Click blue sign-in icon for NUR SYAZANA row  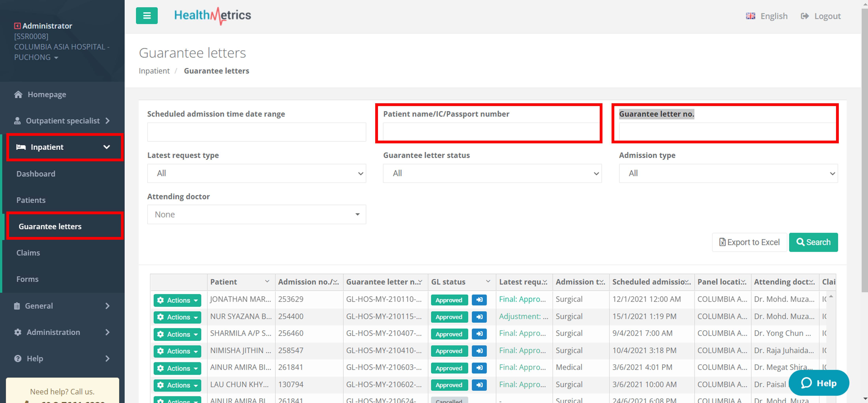click(x=479, y=317)
